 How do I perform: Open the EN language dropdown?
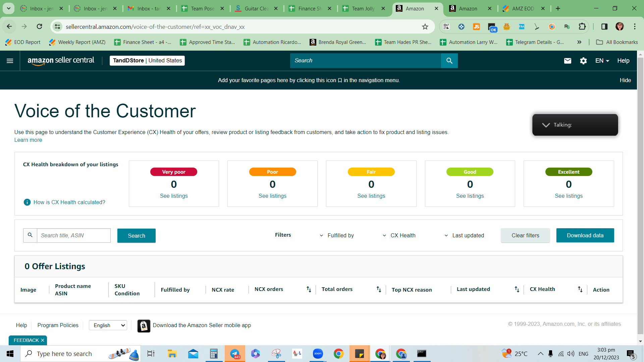pos(602,61)
